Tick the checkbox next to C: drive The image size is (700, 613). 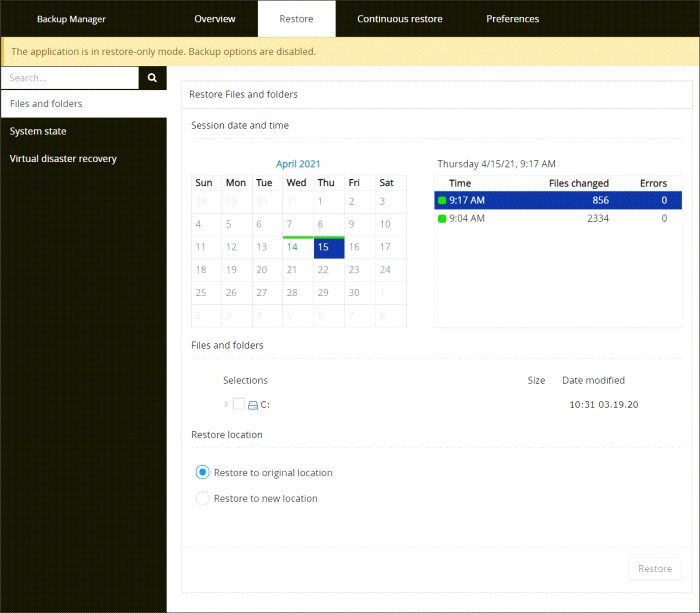pyautogui.click(x=238, y=405)
